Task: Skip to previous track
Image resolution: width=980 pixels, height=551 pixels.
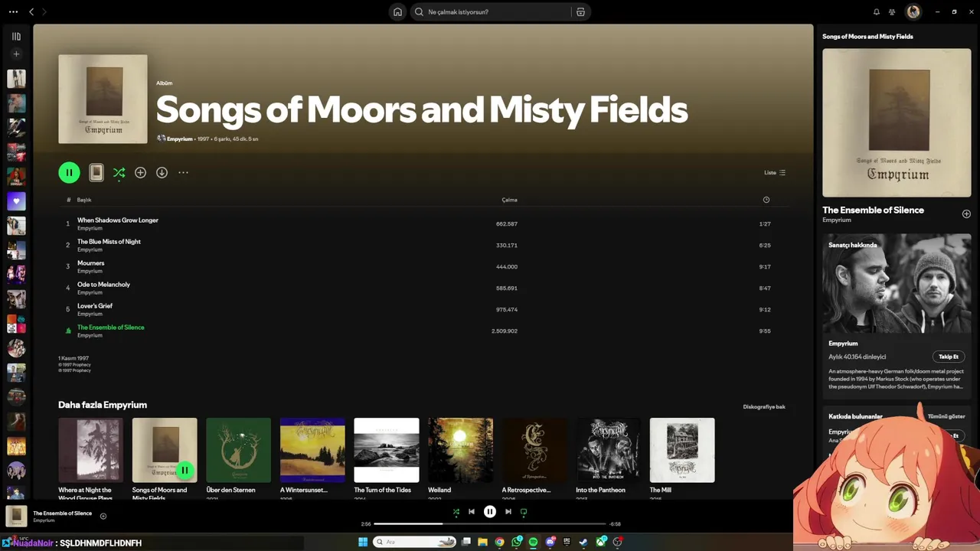Action: [x=472, y=512]
